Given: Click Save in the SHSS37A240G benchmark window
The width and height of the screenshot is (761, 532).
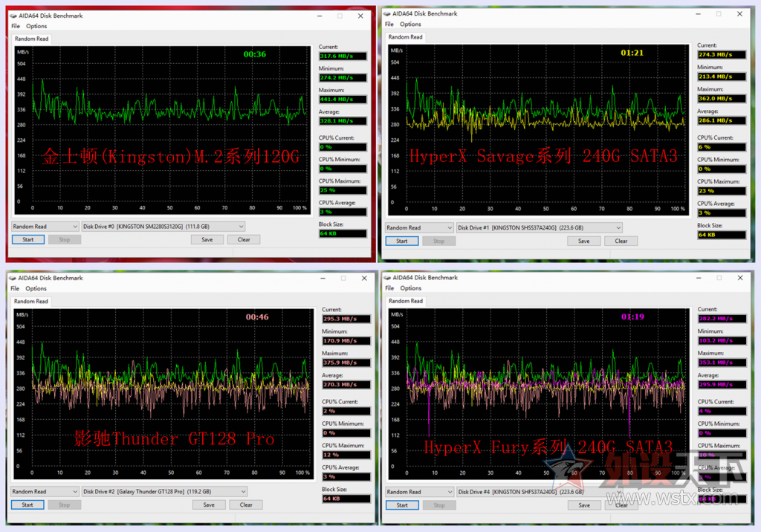Looking at the screenshot, I should [x=584, y=241].
